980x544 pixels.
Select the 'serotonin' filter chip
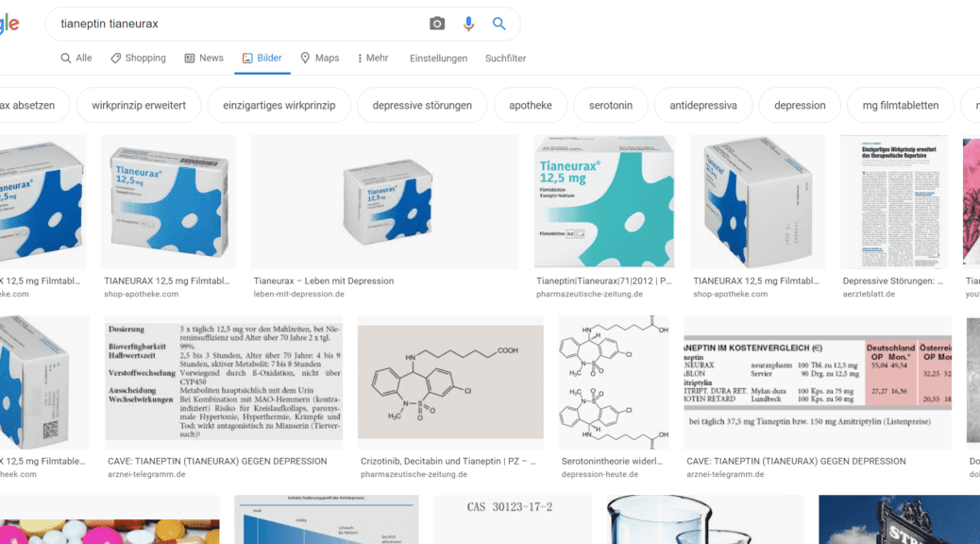click(611, 105)
